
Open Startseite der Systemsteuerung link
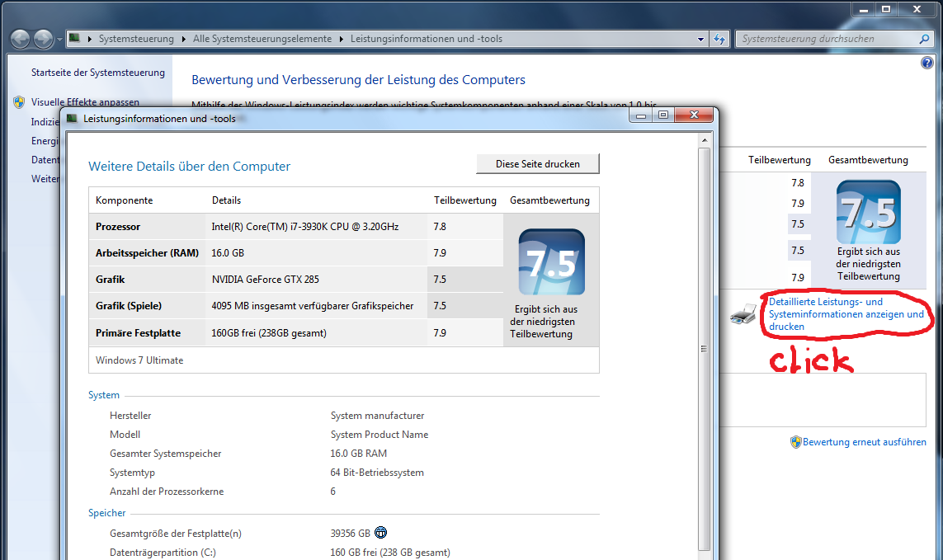pyautogui.click(x=98, y=73)
